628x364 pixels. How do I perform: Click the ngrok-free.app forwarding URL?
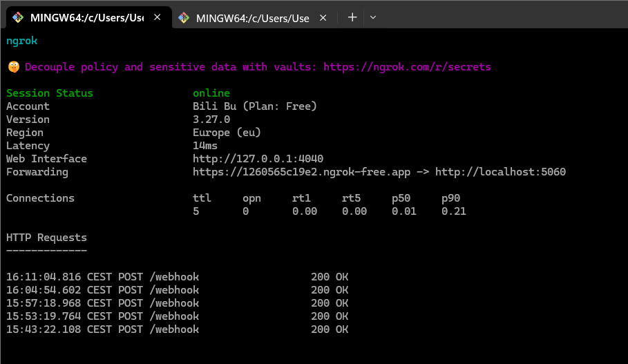302,172
